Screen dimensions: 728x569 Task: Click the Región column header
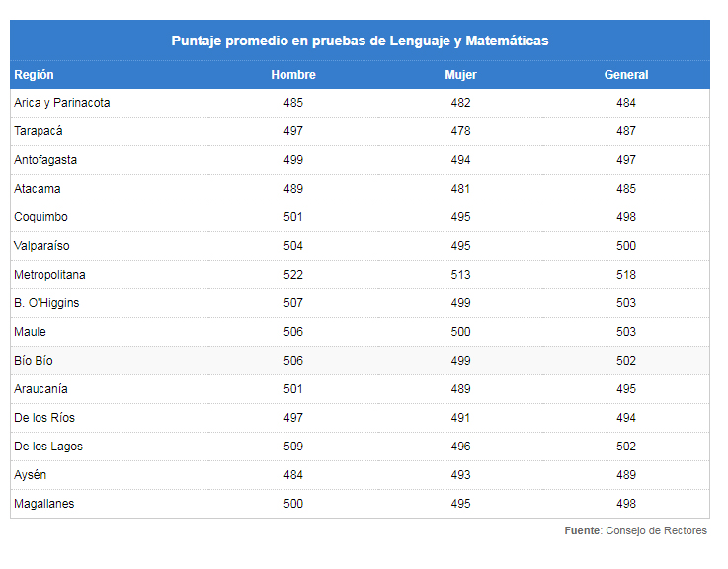coord(34,75)
